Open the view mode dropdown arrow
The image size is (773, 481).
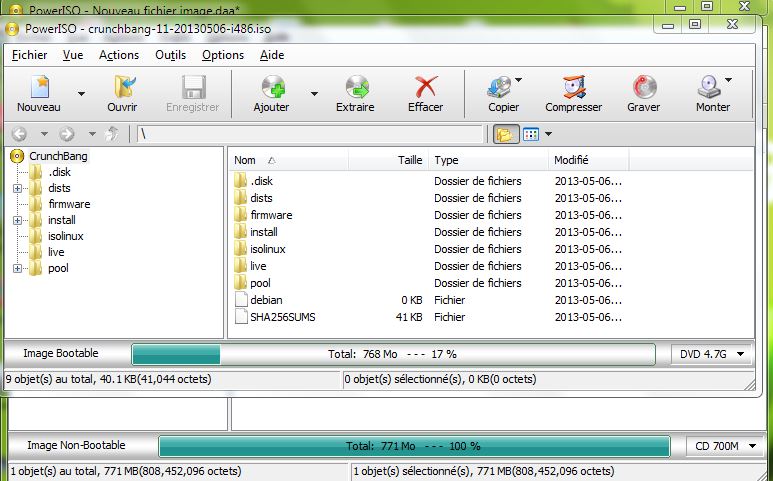click(548, 134)
